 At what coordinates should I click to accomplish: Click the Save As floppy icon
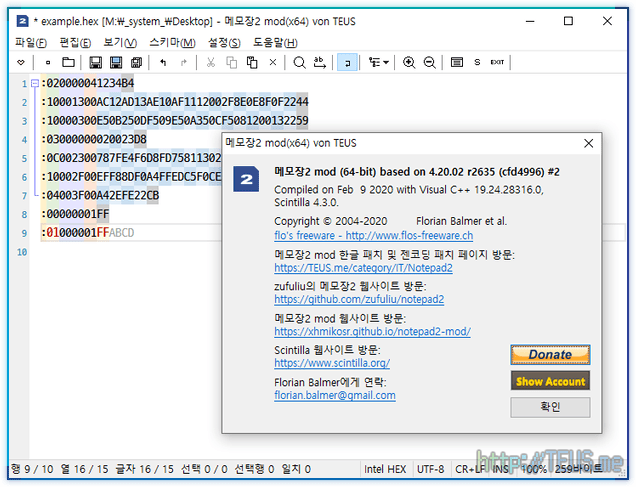116,62
